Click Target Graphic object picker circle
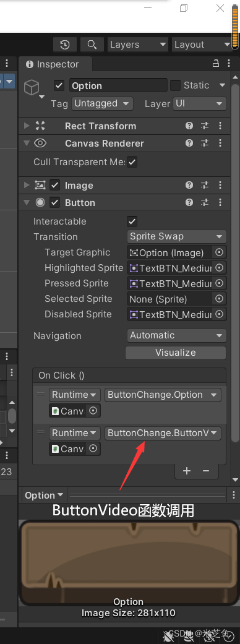 coord(220,252)
